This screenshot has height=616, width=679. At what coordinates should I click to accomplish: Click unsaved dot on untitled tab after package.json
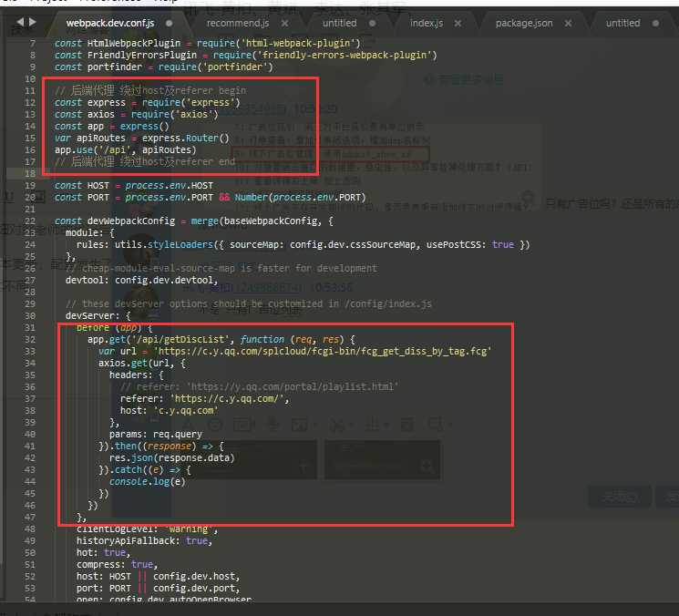tap(655, 23)
